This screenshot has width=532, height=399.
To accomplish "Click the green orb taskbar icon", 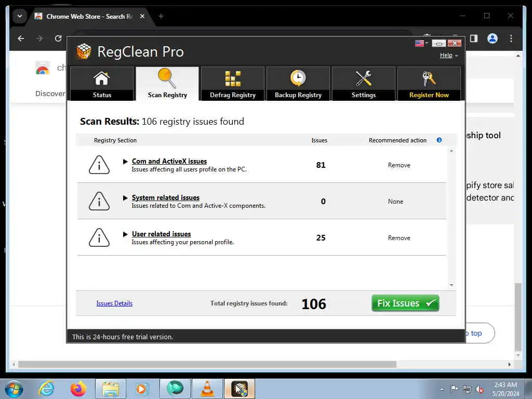I will (175, 389).
